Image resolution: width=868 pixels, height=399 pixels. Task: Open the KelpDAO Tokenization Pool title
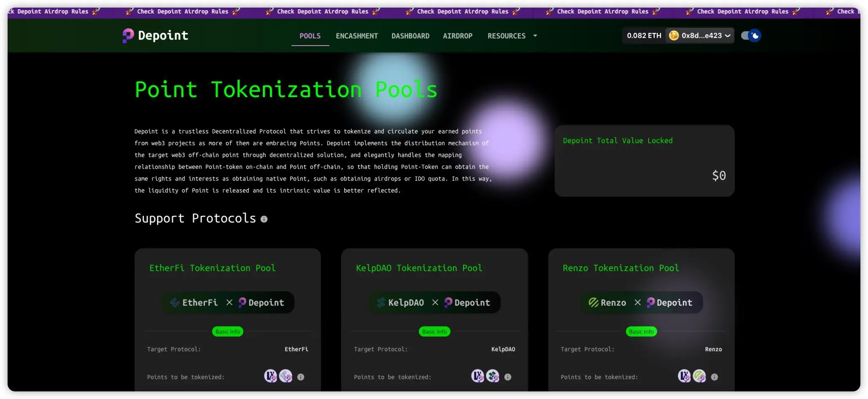tap(419, 268)
